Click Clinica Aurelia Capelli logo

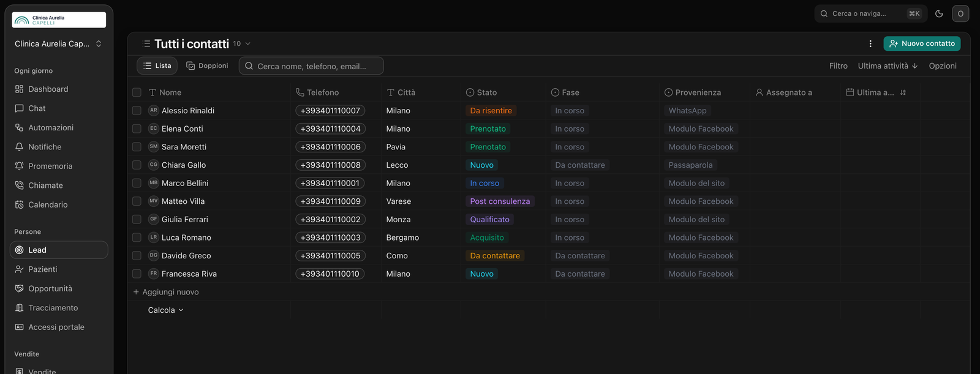pos(59,20)
